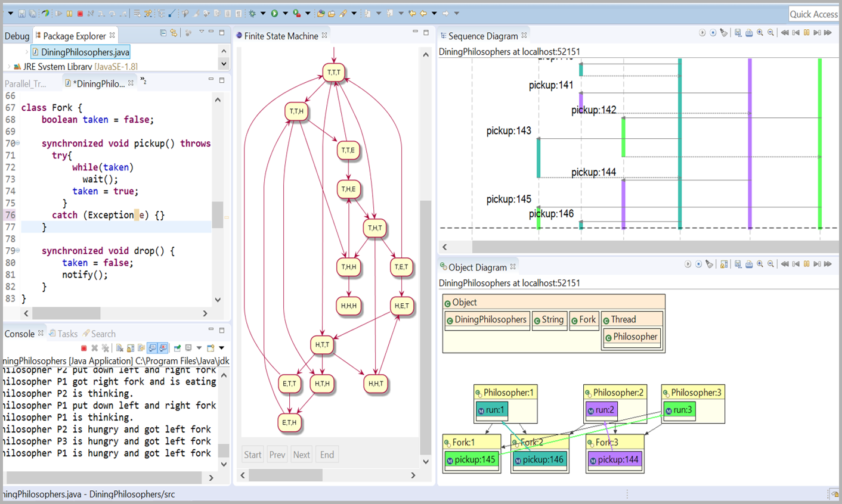
Task: Click the green Run icon in toolbar
Action: (x=274, y=13)
